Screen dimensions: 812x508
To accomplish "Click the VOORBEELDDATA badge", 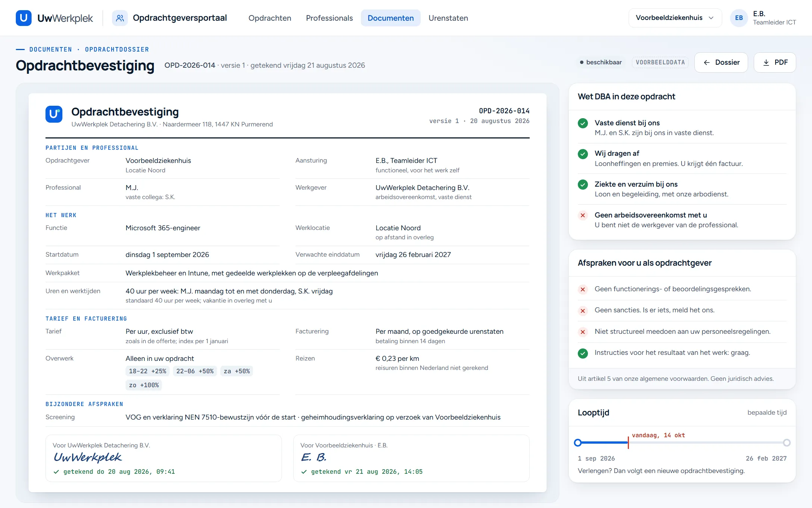I will (x=660, y=62).
